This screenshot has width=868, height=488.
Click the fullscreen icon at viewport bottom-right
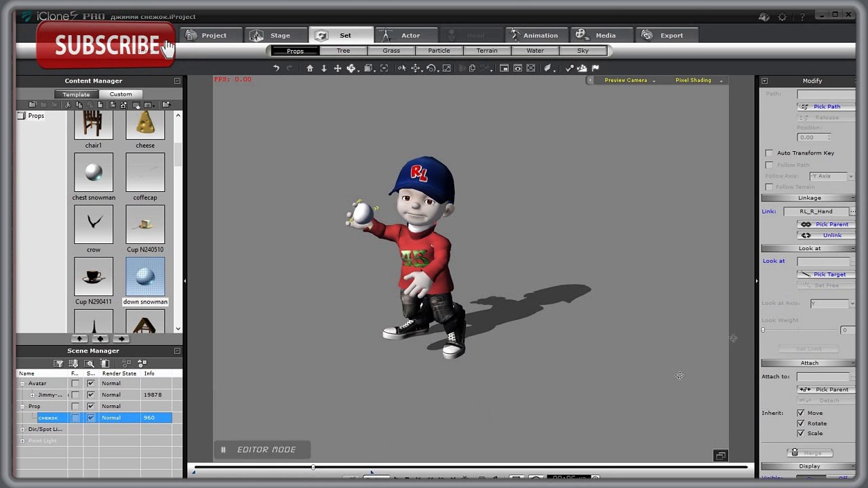pos(720,455)
